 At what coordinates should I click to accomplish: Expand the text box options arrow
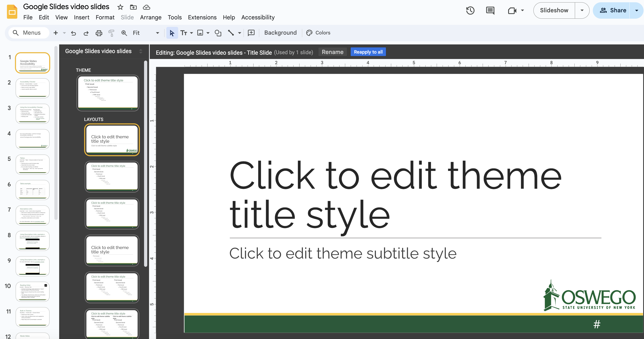[x=192, y=33]
